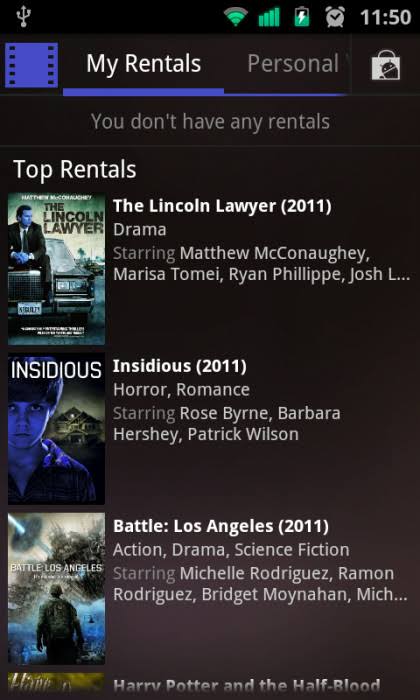This screenshot has width=420, height=700.
Task: Select Harry Potter and the Half-Blood title
Action: [x=247, y=686]
